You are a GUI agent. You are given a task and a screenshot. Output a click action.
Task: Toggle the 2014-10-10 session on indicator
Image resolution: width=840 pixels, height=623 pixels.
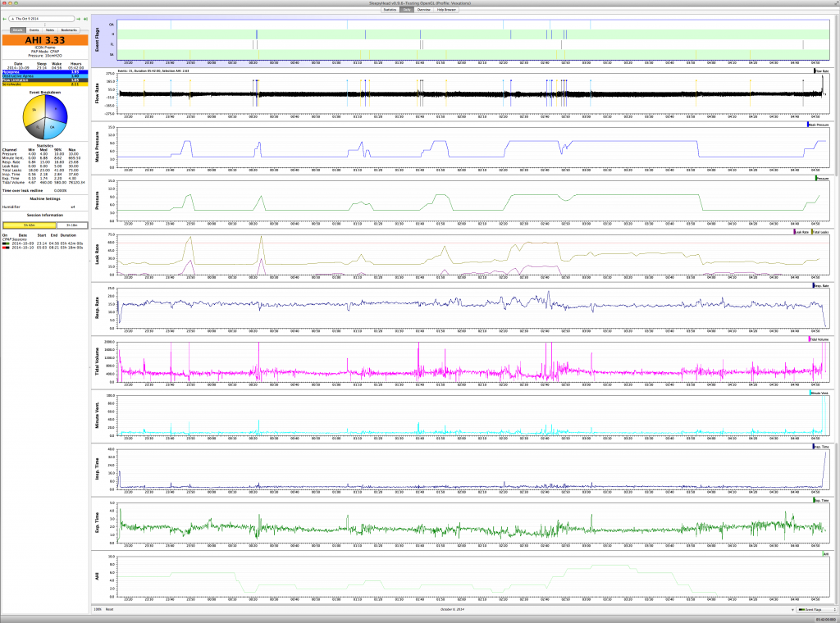(6, 248)
